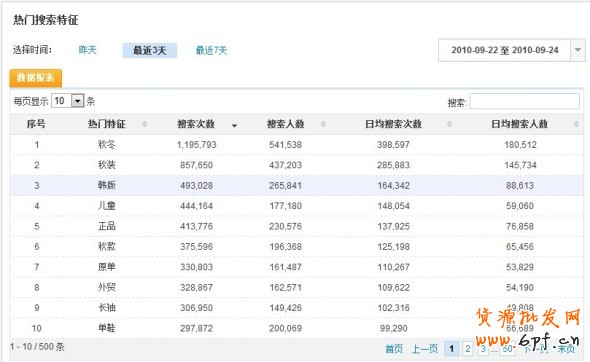Sort by 日均搜索人数 column sort icon
This screenshot has width=590, height=362.
[x=576, y=124]
